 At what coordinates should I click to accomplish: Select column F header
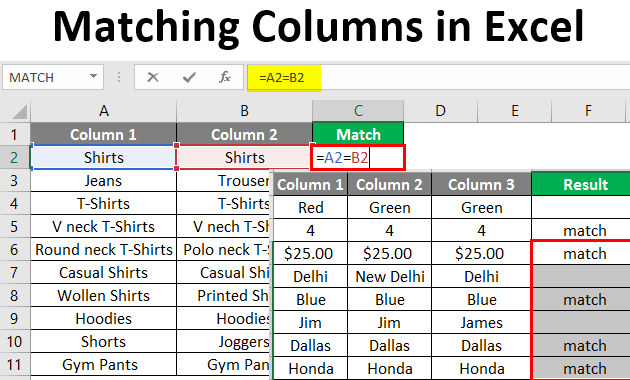tap(588, 111)
